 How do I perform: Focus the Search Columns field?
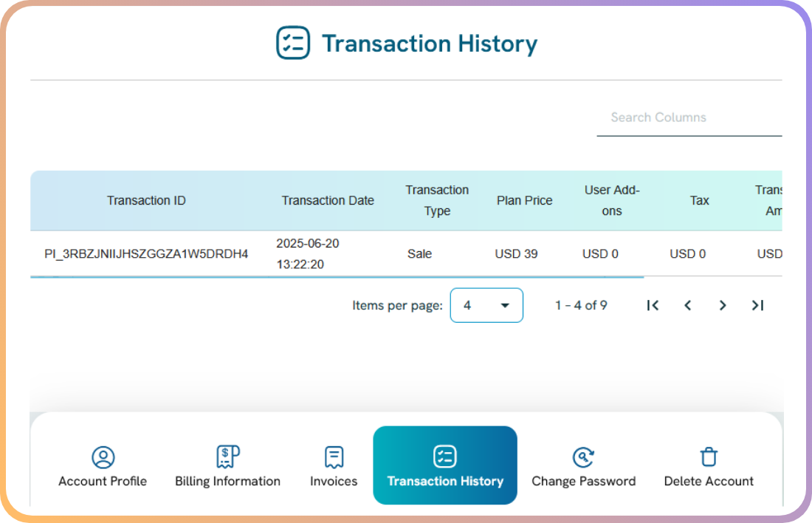coord(688,117)
